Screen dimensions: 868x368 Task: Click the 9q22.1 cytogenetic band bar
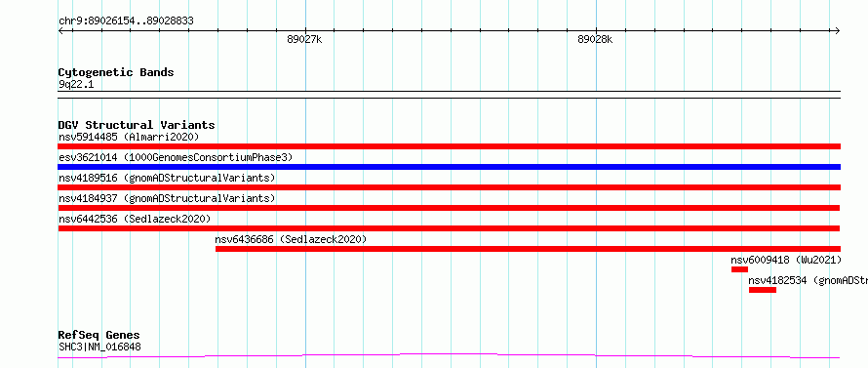449,95
